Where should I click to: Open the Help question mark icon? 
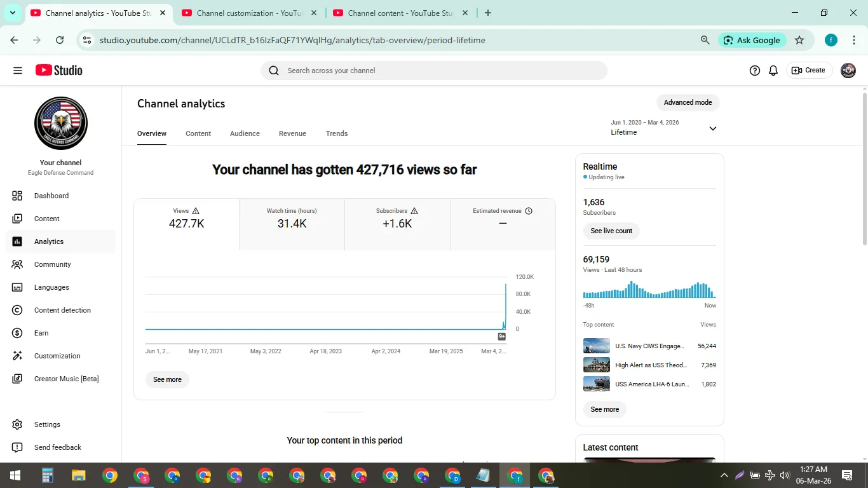[755, 71]
